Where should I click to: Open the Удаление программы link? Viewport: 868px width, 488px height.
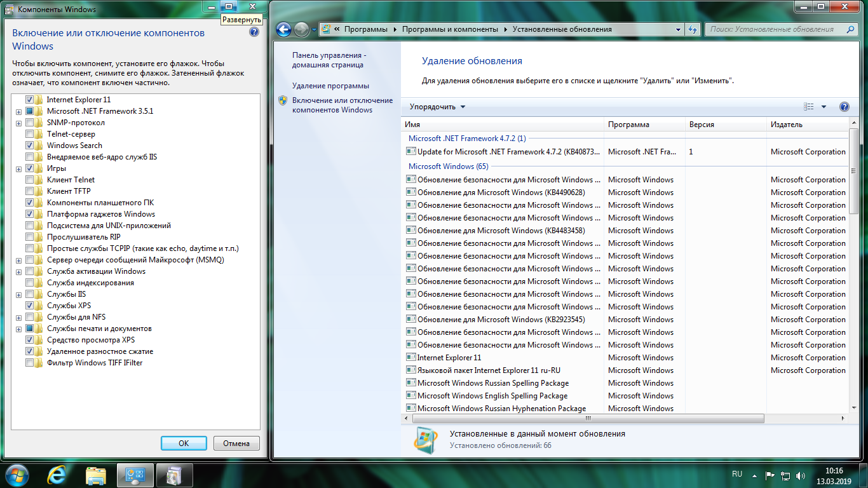330,86
